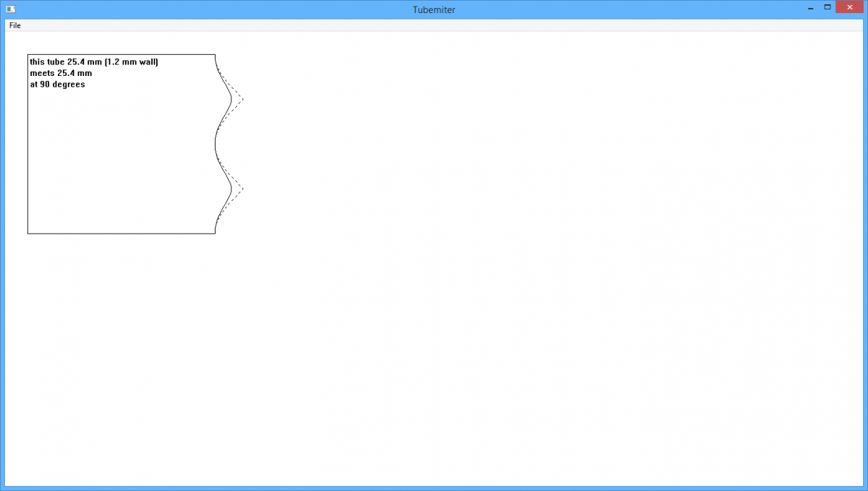Minimize the Tubemiter window

[x=810, y=8]
